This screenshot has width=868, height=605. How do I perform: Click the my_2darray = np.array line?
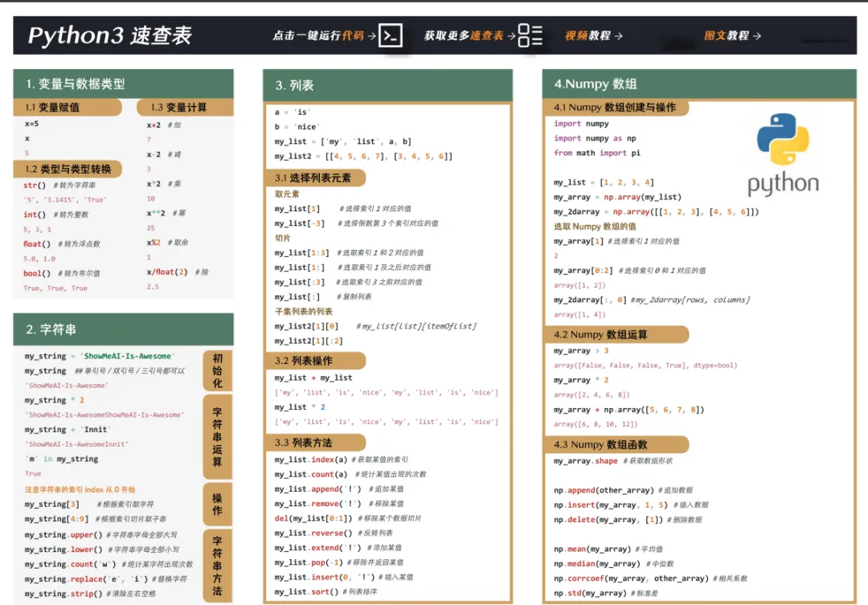point(657,212)
